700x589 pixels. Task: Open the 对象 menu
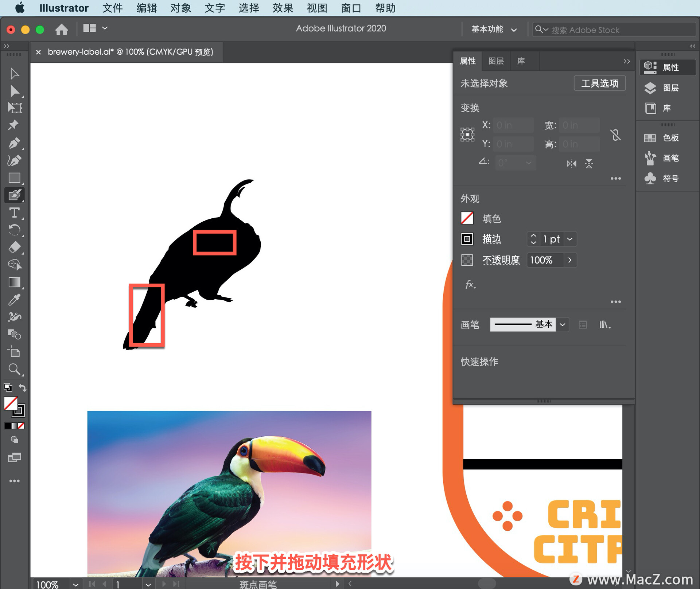pyautogui.click(x=180, y=8)
